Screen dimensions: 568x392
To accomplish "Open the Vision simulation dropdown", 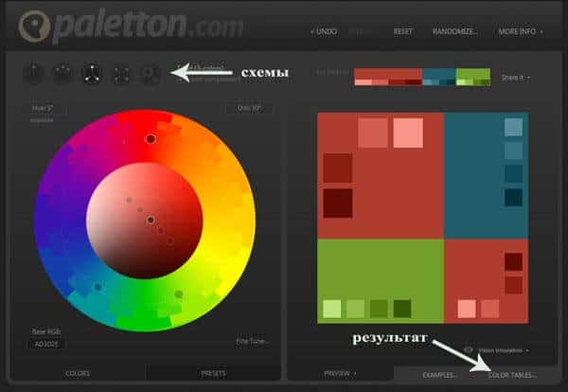I will 504,350.
